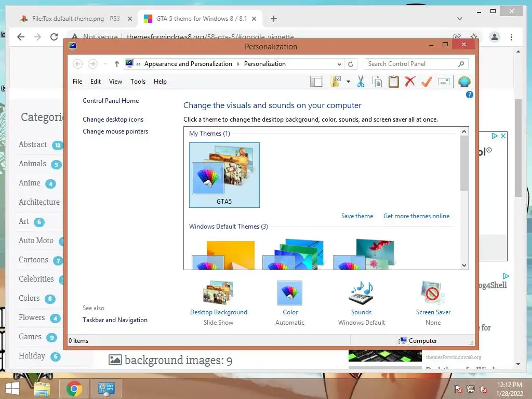The image size is (532, 399).
Task: Open the Edit menu
Action: 96,82
